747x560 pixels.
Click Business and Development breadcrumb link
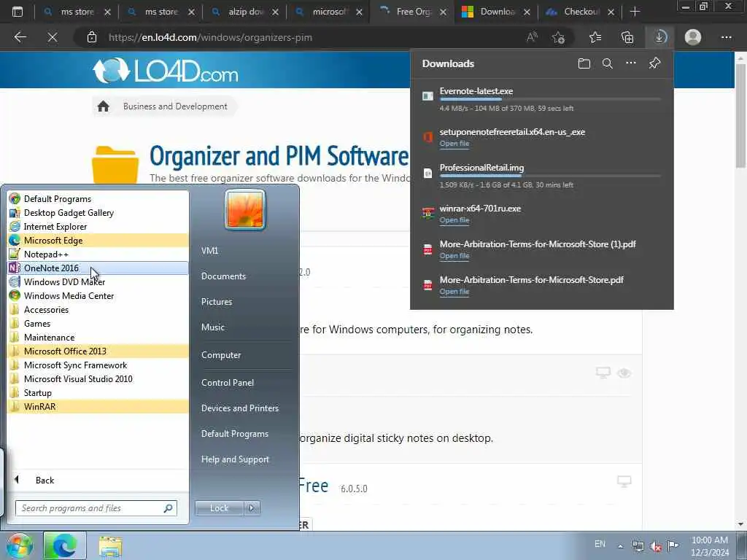pos(175,106)
